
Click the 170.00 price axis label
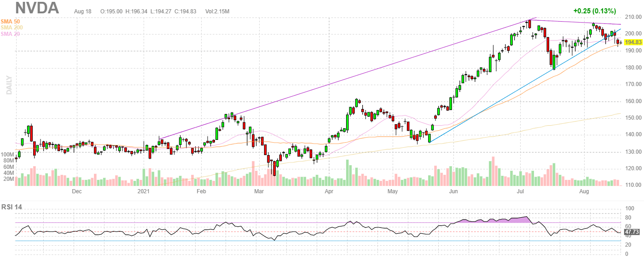pos(633,85)
